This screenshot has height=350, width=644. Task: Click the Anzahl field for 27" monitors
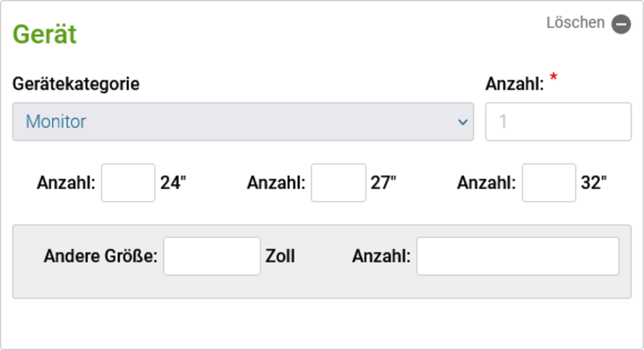tap(339, 182)
